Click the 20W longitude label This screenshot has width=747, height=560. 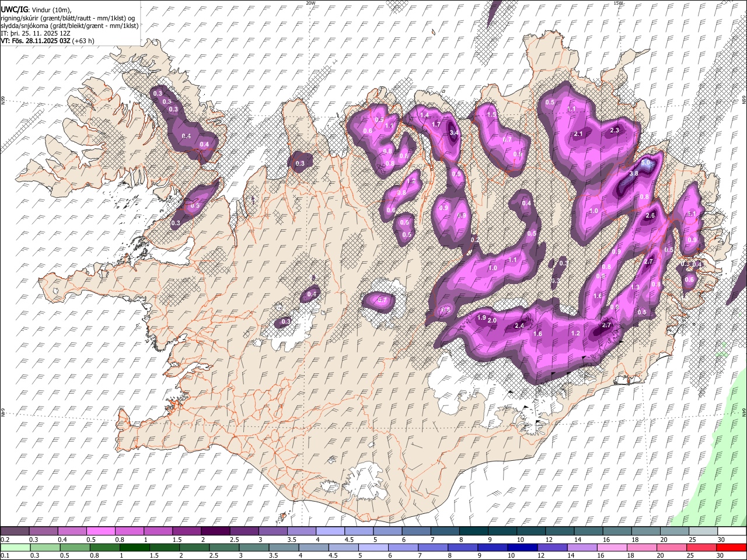pos(310,3)
